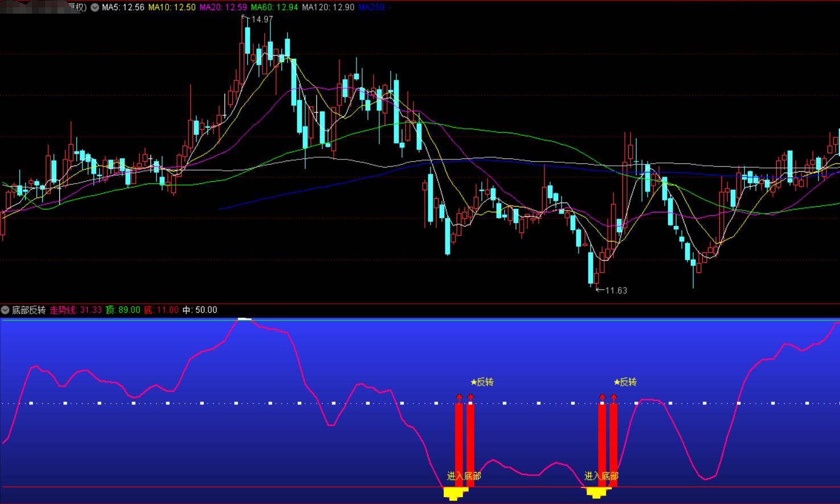The height and width of the screenshot is (504, 840).
Task: Select the MA20: 12.59 label
Action: point(223,7)
